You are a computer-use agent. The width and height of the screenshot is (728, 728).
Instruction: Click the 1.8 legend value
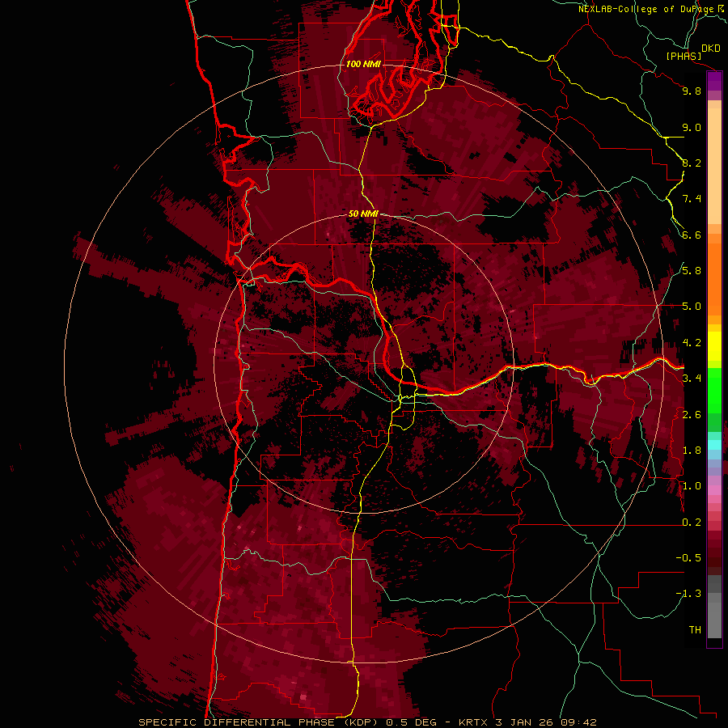point(692,451)
